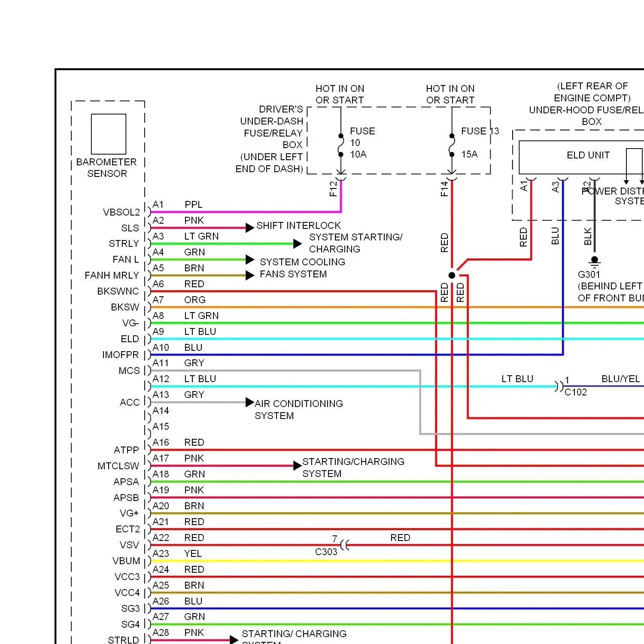This screenshot has width=644, height=644.
Task: Click the DRIVER'S UNDER-DASH FUSE/RELAY BOX label
Action: (x=270, y=139)
